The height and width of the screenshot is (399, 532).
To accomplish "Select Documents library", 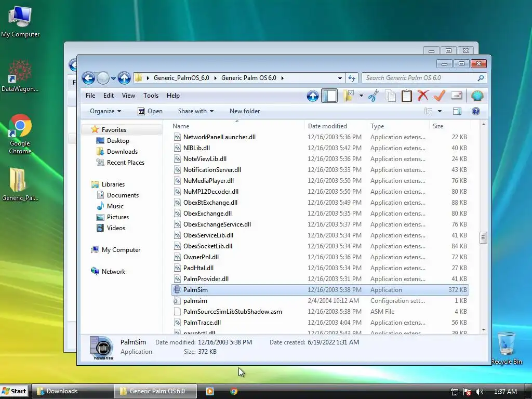I will click(123, 195).
